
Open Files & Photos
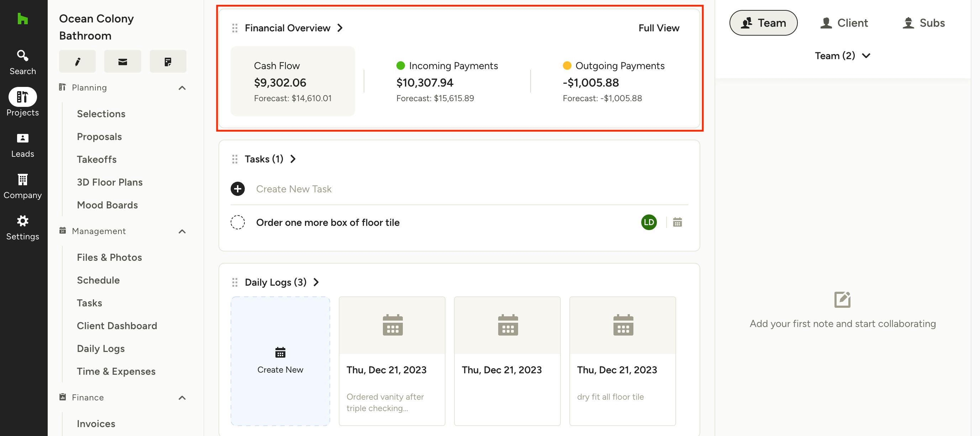coord(109,258)
